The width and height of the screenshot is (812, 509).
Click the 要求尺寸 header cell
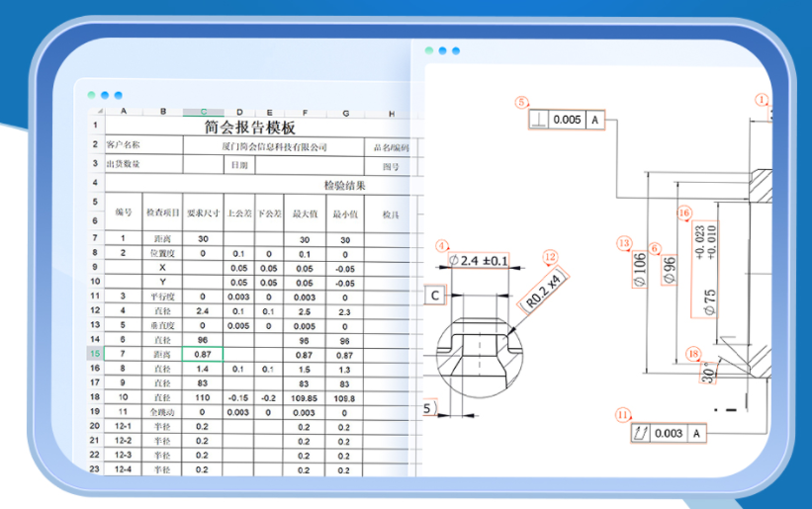click(203, 212)
